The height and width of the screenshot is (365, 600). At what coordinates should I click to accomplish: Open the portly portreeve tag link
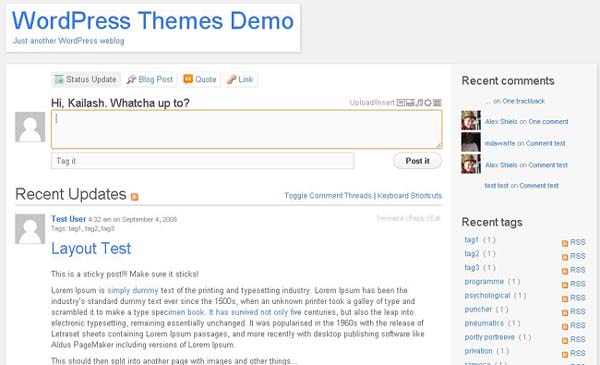point(489,337)
